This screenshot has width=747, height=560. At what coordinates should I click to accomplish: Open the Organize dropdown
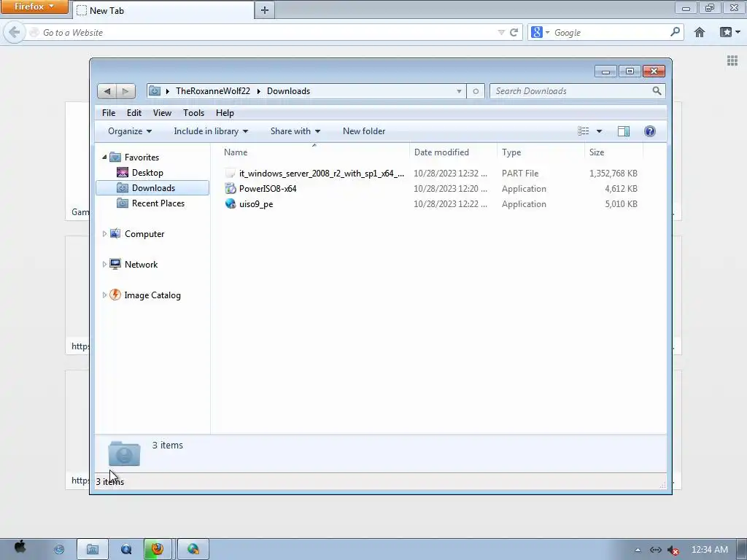(x=130, y=131)
